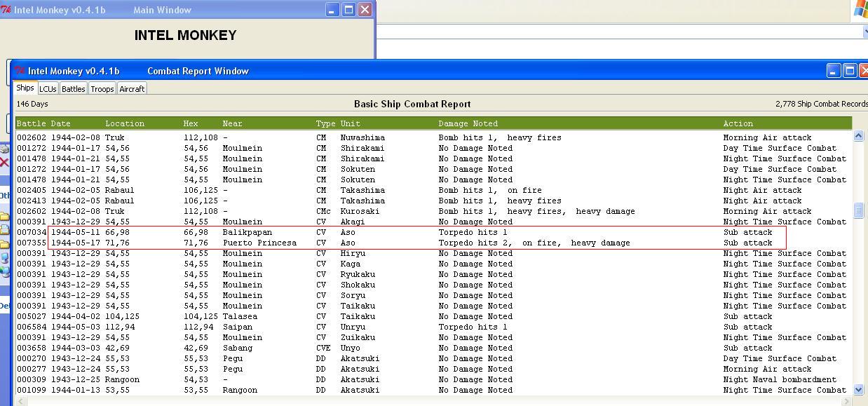
Task: Click the Ryukaku unit entry
Action: point(358,274)
